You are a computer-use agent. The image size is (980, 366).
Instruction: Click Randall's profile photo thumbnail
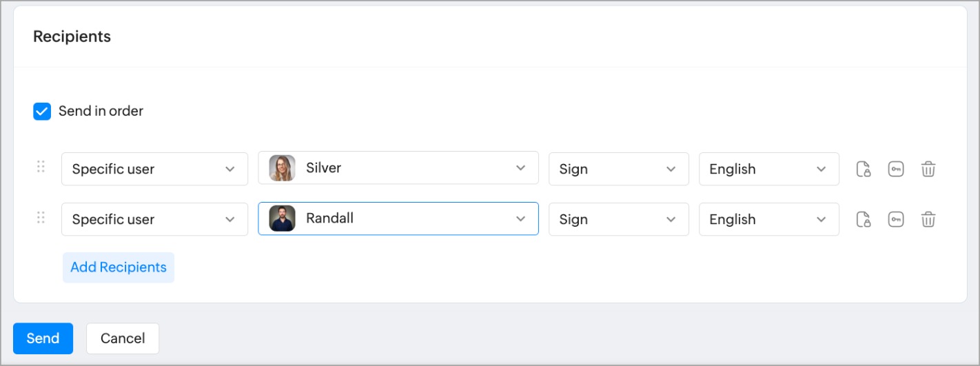coord(282,218)
